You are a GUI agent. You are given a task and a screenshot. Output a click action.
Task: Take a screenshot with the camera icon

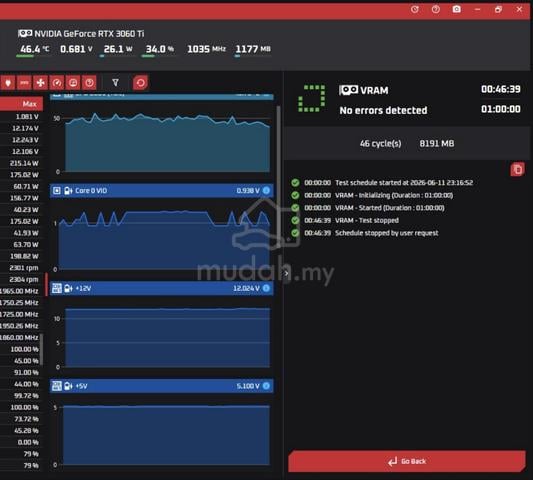pyautogui.click(x=457, y=10)
